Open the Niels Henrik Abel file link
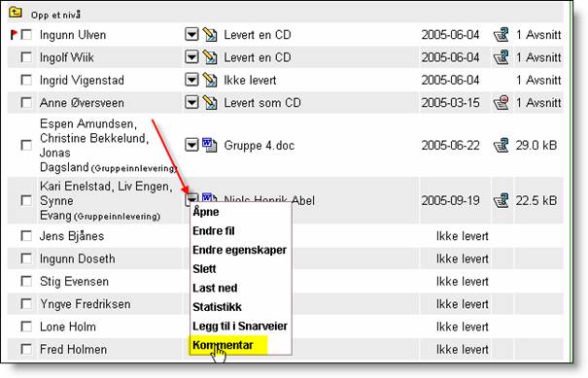 click(x=269, y=199)
